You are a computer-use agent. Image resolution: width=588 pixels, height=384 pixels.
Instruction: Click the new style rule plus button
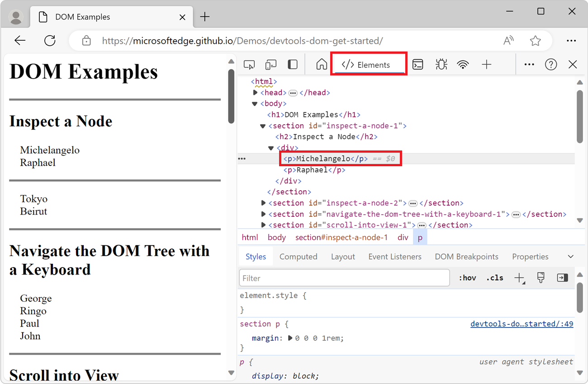(x=519, y=278)
